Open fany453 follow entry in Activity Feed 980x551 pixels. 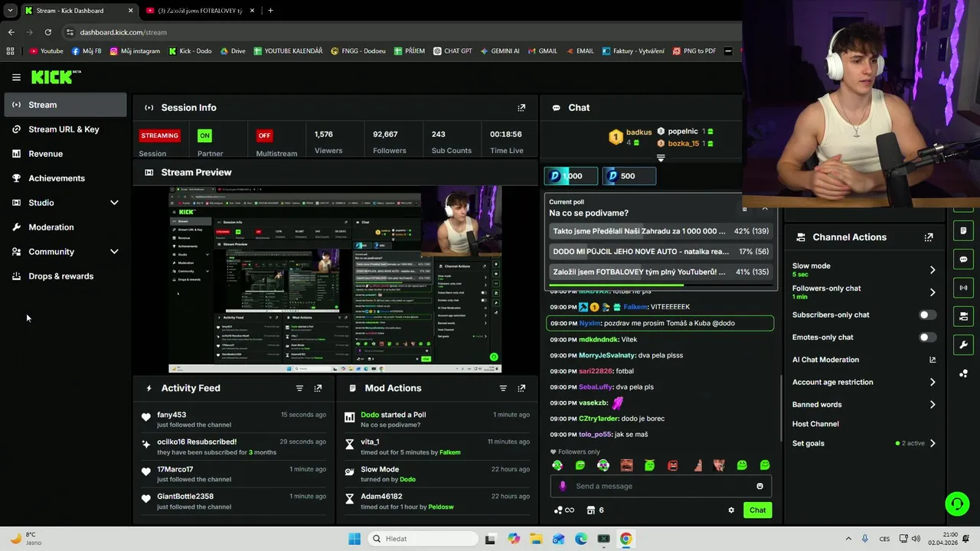coord(234,419)
